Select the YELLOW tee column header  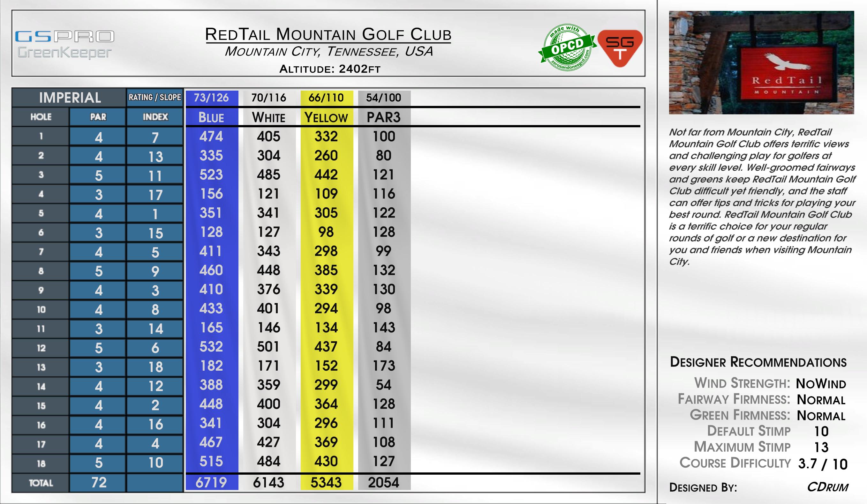coord(326,118)
